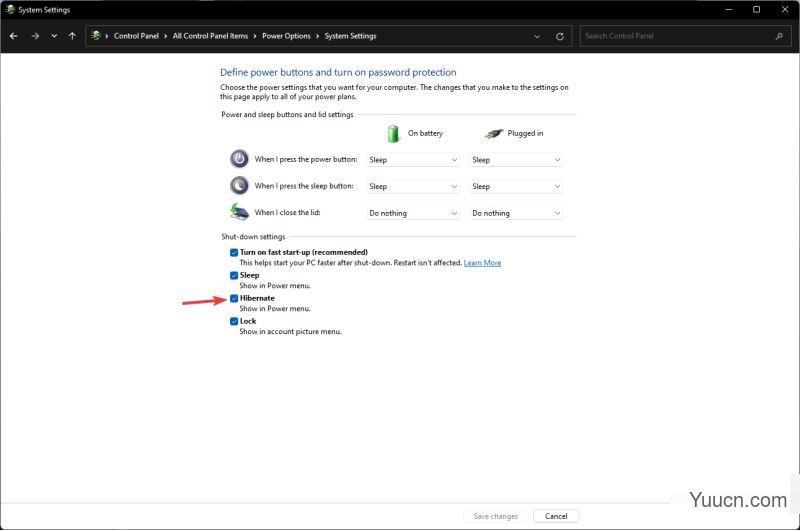The image size is (800, 530).
Task: Click the search magnifier icon
Action: (779, 36)
